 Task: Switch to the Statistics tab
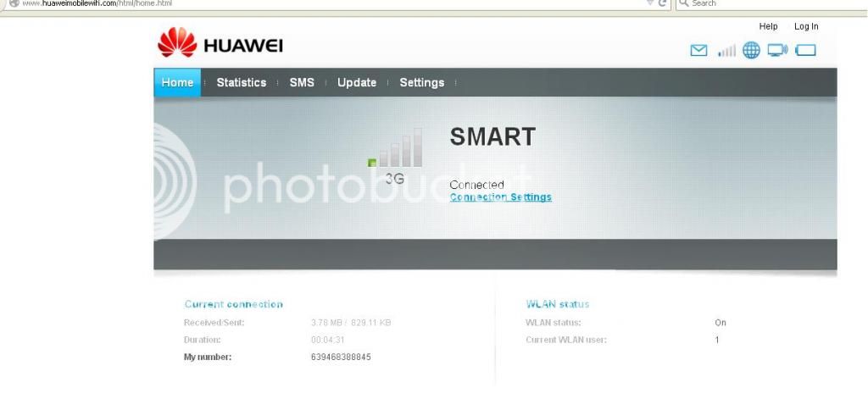pos(242,82)
